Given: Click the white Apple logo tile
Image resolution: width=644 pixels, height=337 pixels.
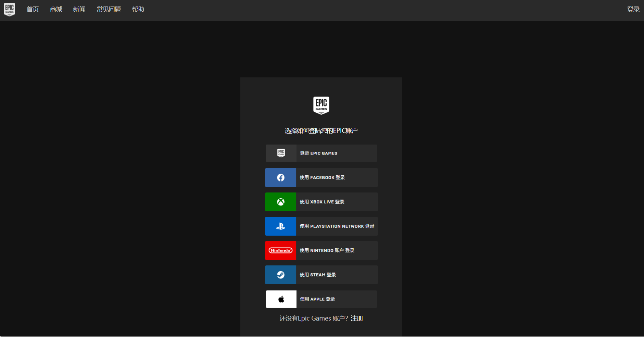Looking at the screenshot, I should (x=281, y=299).
